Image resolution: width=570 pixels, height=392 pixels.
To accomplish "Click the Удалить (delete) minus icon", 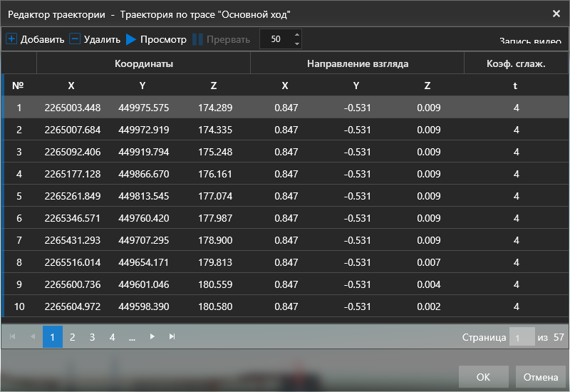I will 75,39.
